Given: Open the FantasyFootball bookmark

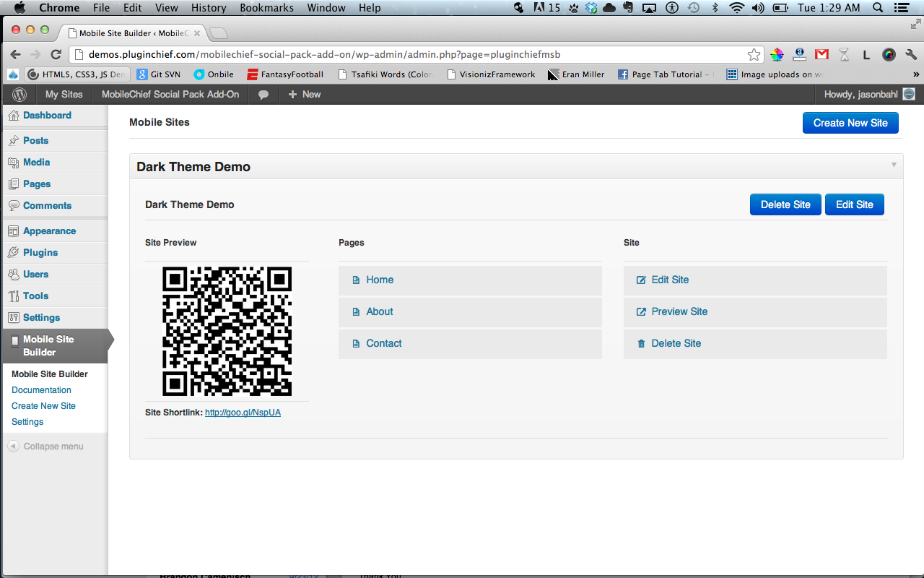Looking at the screenshot, I should (285, 74).
